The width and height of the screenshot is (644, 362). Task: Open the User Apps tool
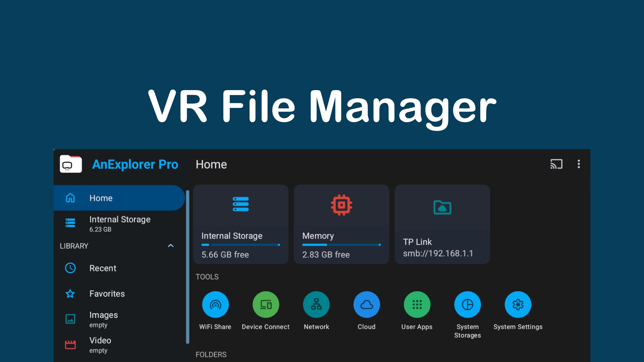click(417, 305)
